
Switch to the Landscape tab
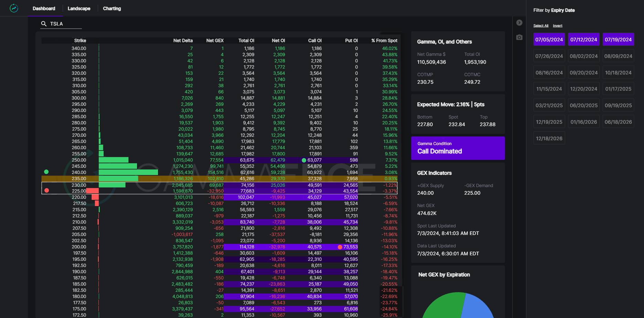[79, 9]
